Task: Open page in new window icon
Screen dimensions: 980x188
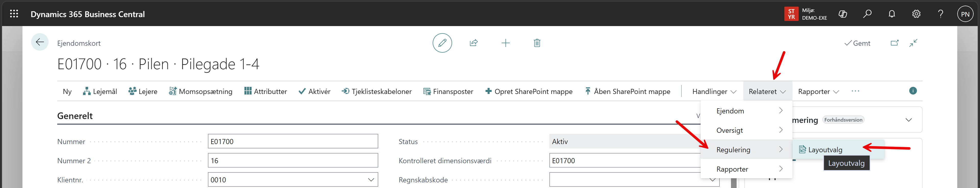Action: 895,43
